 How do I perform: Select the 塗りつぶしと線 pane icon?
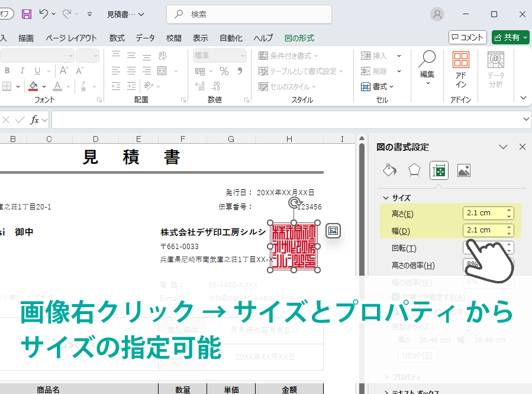389,170
